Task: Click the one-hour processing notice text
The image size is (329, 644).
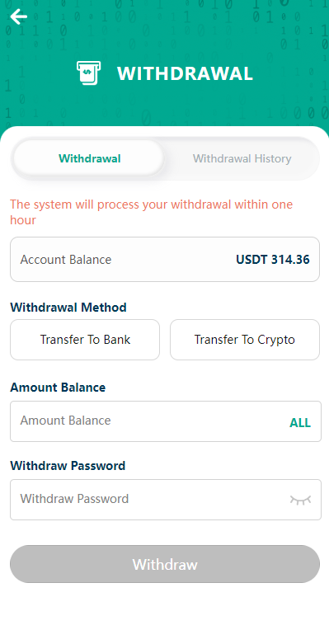Action: click(x=152, y=212)
